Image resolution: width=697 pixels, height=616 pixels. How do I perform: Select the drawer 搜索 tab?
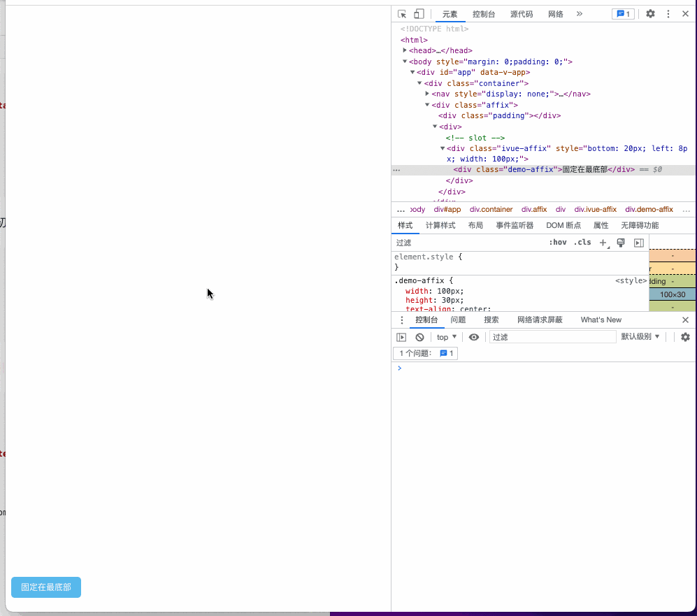click(491, 320)
